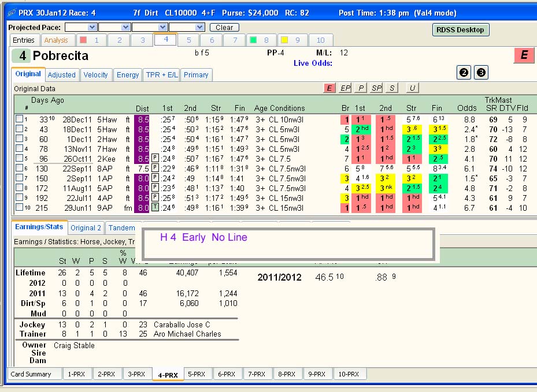Select P run style filter button
Viewport: 537px width, 392px height.
[x=361, y=88]
